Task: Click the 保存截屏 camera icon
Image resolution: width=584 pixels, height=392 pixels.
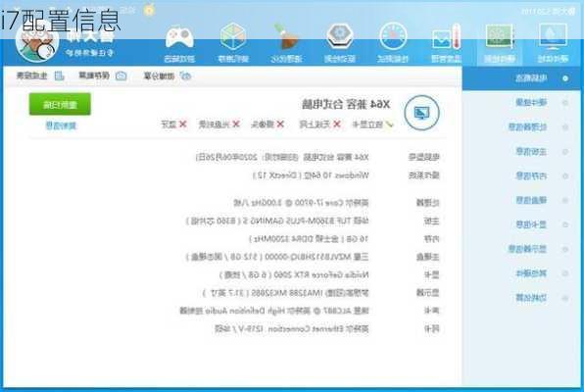Action: click(122, 76)
